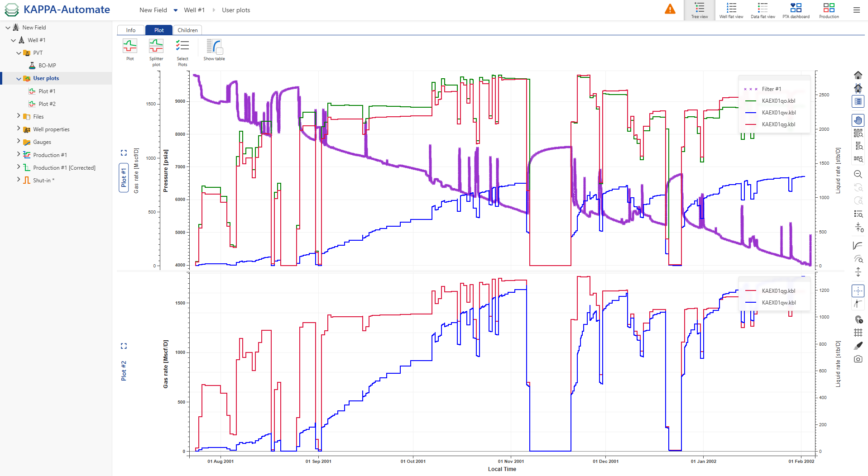Collapse the PVT tree node
The height and width of the screenshot is (476, 868).
click(19, 53)
